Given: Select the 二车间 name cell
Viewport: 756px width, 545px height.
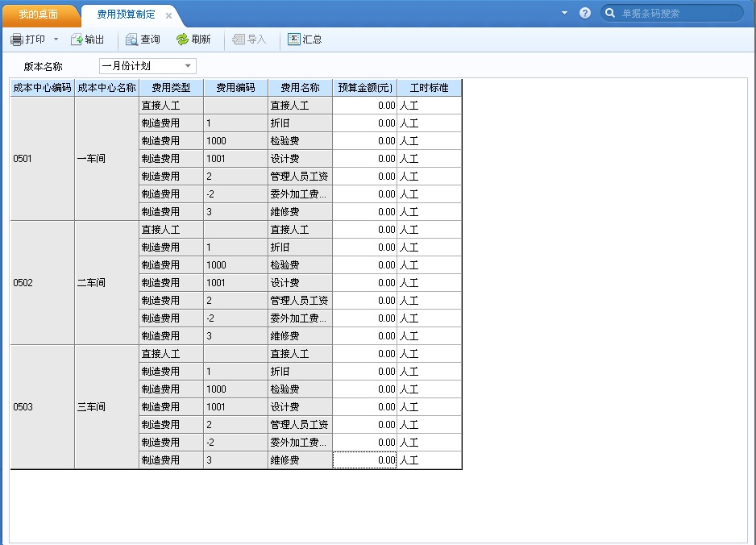Looking at the screenshot, I should [x=106, y=283].
